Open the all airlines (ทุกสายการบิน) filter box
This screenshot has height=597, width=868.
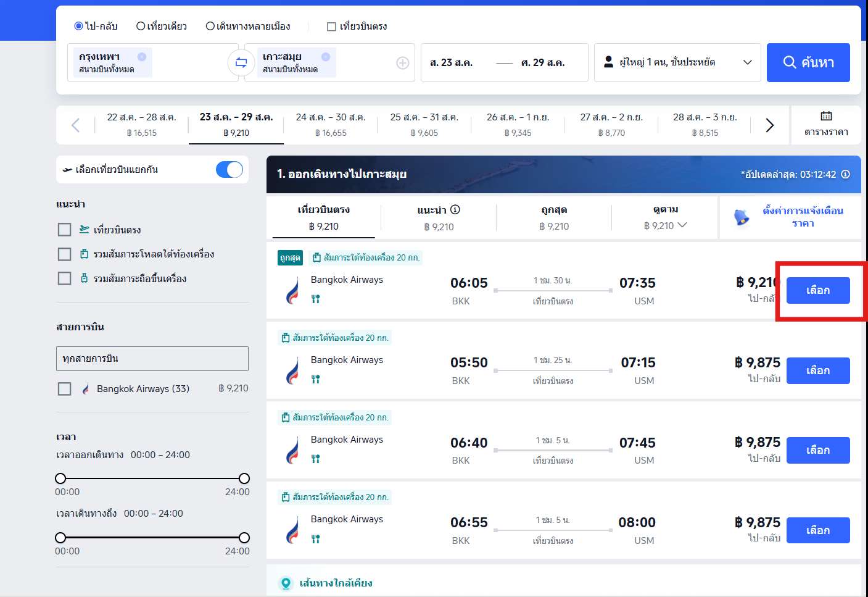[152, 359]
